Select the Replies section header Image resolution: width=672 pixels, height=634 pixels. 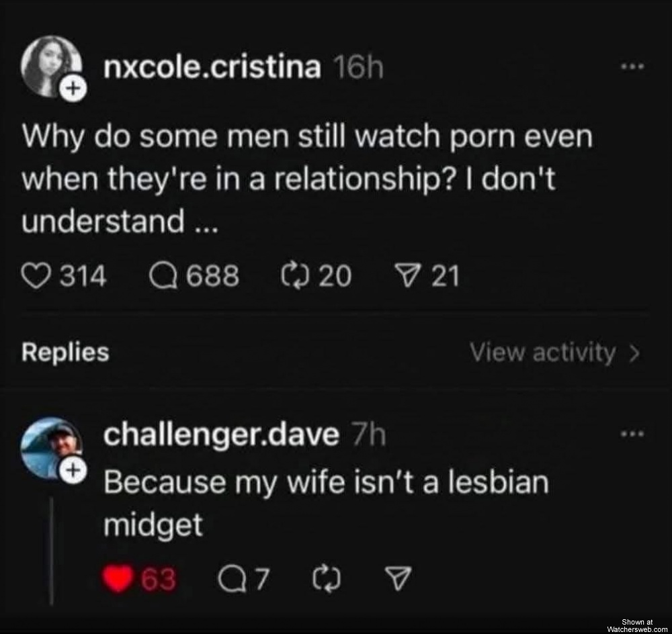click(x=65, y=353)
